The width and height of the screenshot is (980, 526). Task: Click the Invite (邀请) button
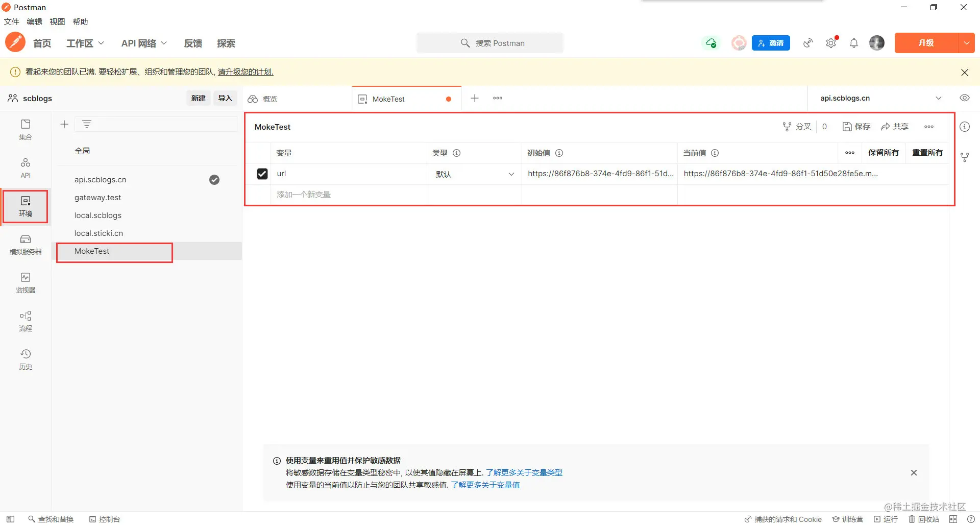(771, 43)
